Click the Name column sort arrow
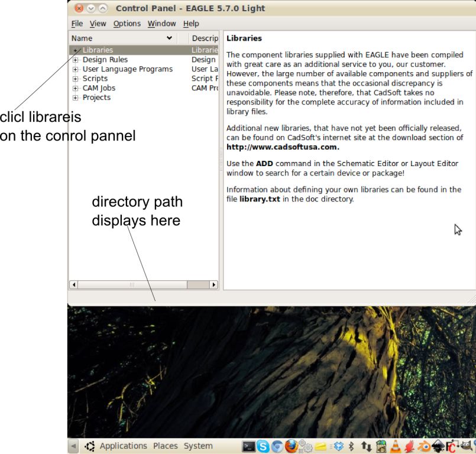 point(169,38)
